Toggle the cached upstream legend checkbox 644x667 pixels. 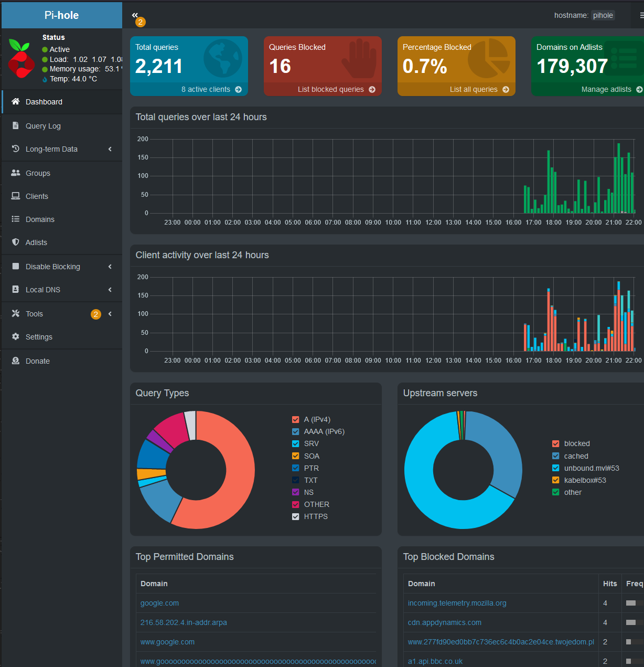point(556,456)
